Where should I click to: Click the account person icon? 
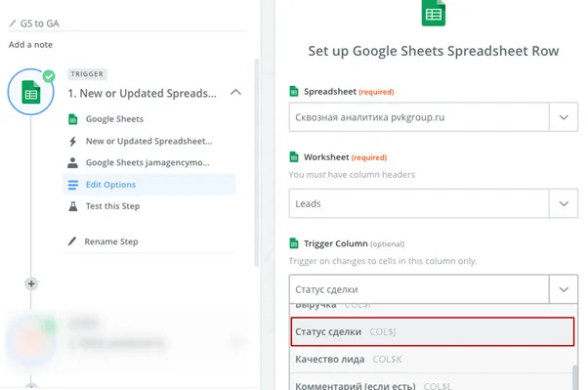(72, 163)
